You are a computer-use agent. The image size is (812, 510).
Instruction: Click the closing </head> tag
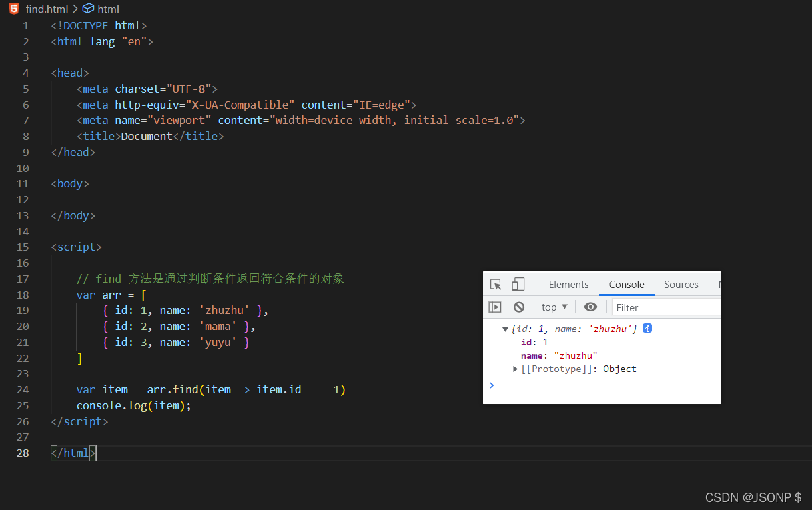(73, 152)
